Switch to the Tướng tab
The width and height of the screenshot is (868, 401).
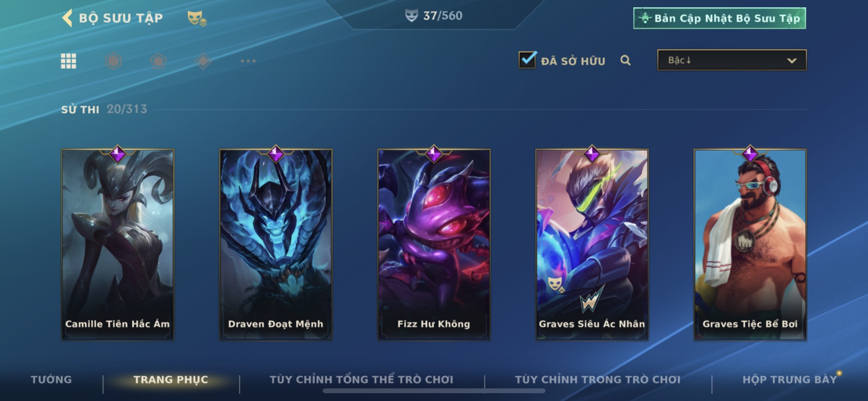(x=51, y=380)
